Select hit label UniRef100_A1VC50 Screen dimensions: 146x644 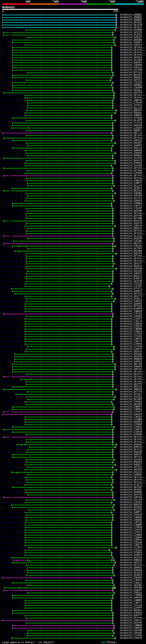[x=131, y=32]
